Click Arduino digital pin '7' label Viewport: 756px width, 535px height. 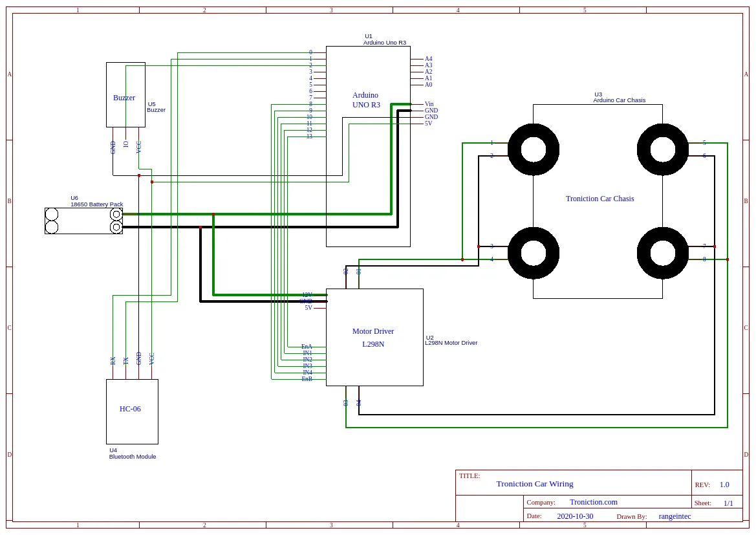311,98
